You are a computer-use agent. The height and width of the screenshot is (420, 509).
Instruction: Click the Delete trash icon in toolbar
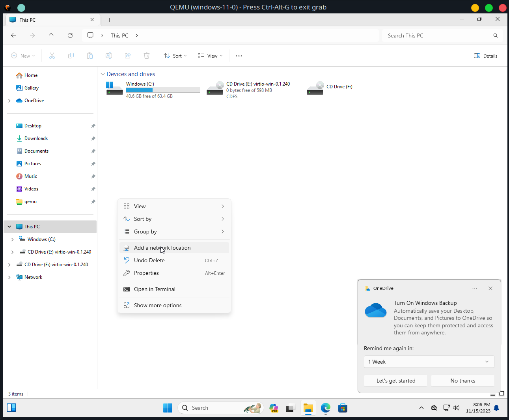(147, 56)
